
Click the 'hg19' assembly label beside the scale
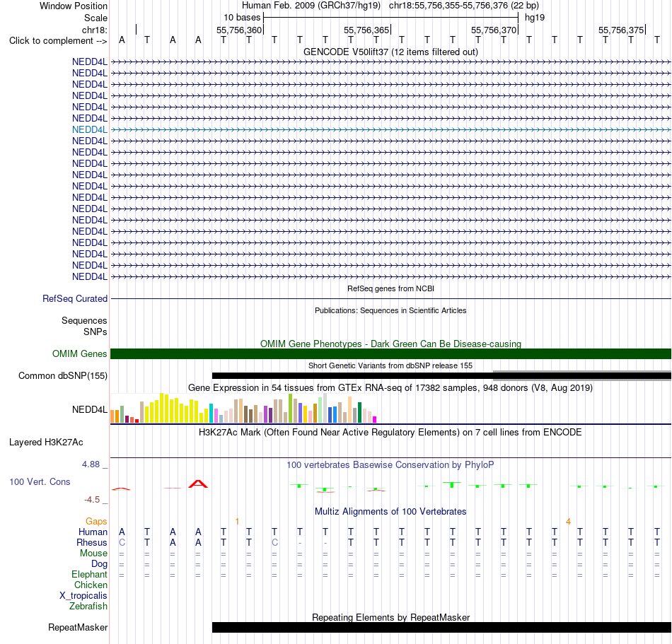click(535, 18)
